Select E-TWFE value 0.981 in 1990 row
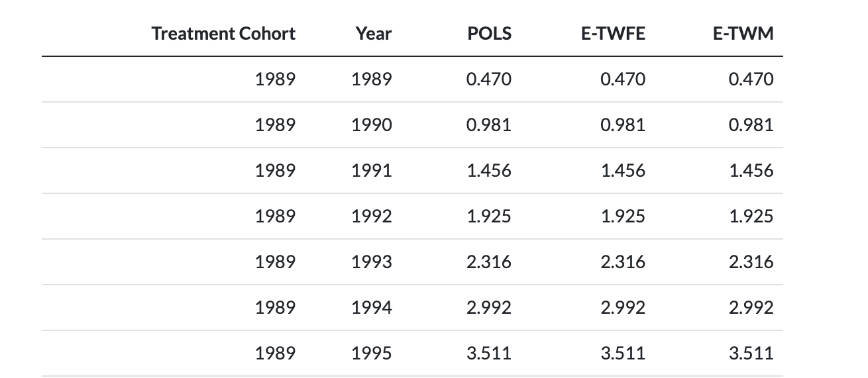Image resolution: width=868 pixels, height=378 pixels. 622,125
